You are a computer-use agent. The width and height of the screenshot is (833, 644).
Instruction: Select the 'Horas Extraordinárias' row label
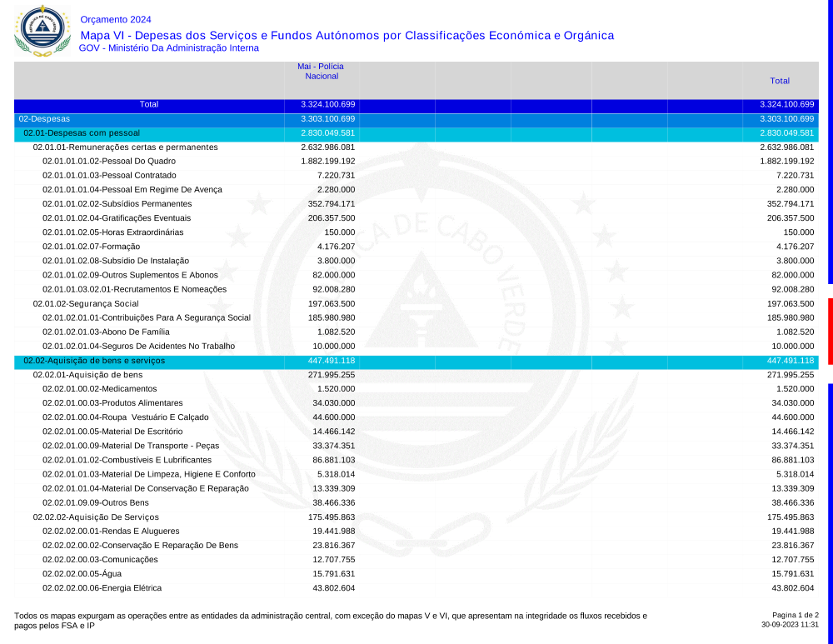point(112,232)
